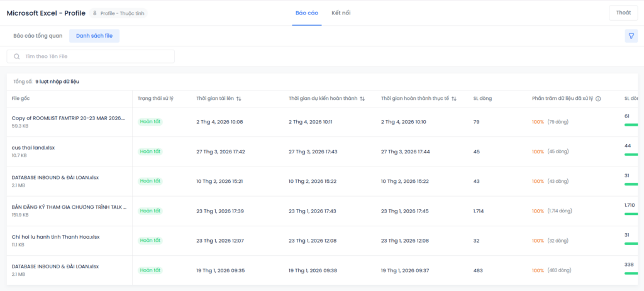Sort by Thời gian dự kiến hoàn thành
644x291 pixels.
tap(362, 99)
